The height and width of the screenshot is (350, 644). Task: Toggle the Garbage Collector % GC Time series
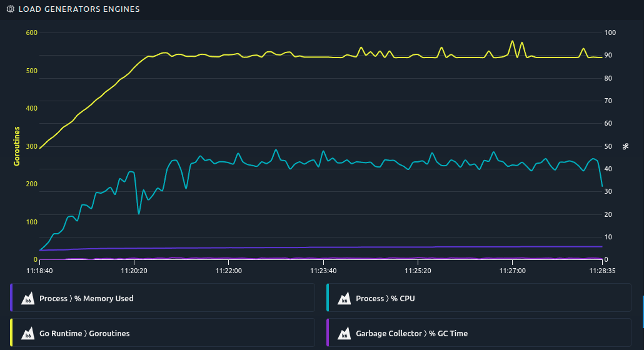click(x=478, y=332)
